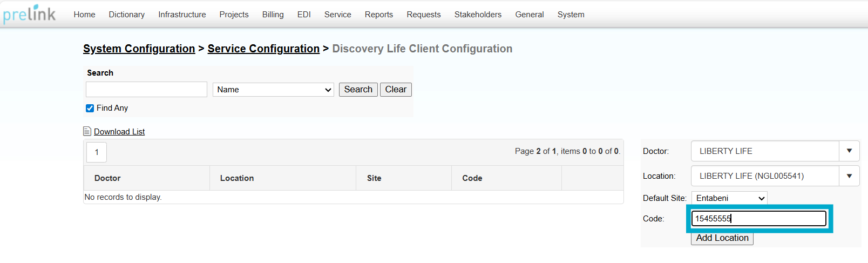
Task: Open the Home menu
Action: 84,15
